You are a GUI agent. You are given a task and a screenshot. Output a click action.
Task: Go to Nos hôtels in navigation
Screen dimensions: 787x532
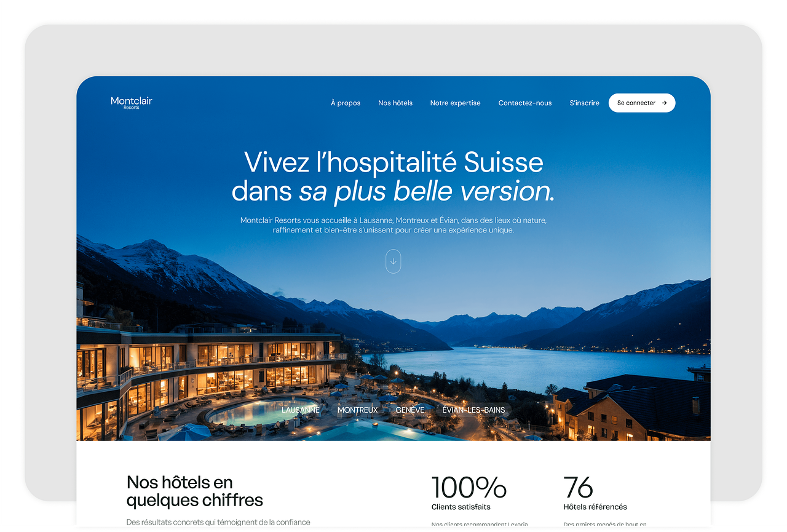click(x=395, y=103)
